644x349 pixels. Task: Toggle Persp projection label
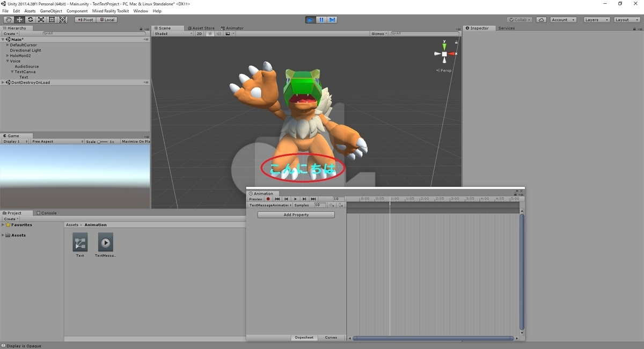445,70
